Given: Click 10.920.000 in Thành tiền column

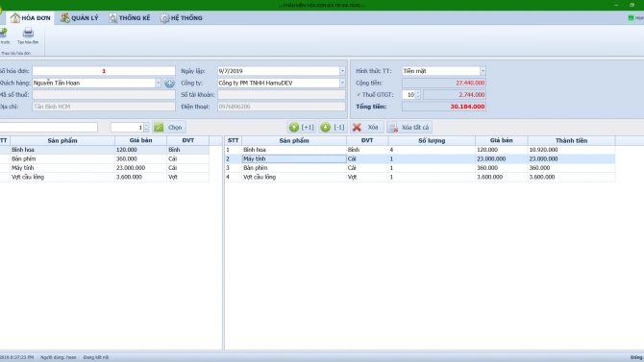Looking at the screenshot, I should 543,150.
